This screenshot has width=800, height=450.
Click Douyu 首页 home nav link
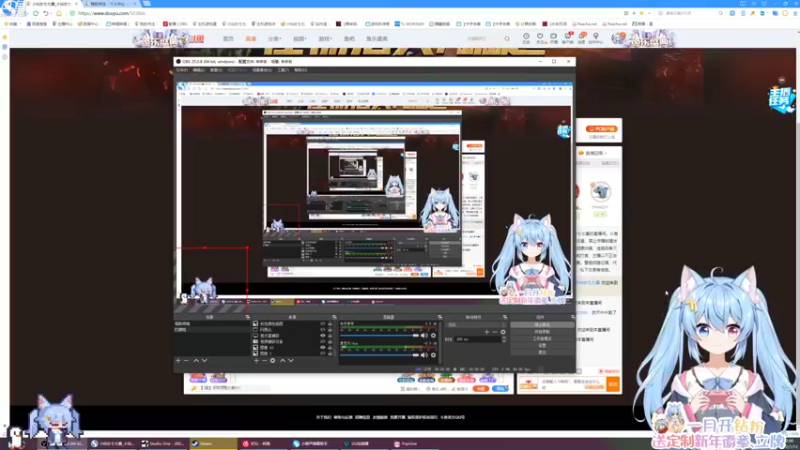tap(228, 39)
